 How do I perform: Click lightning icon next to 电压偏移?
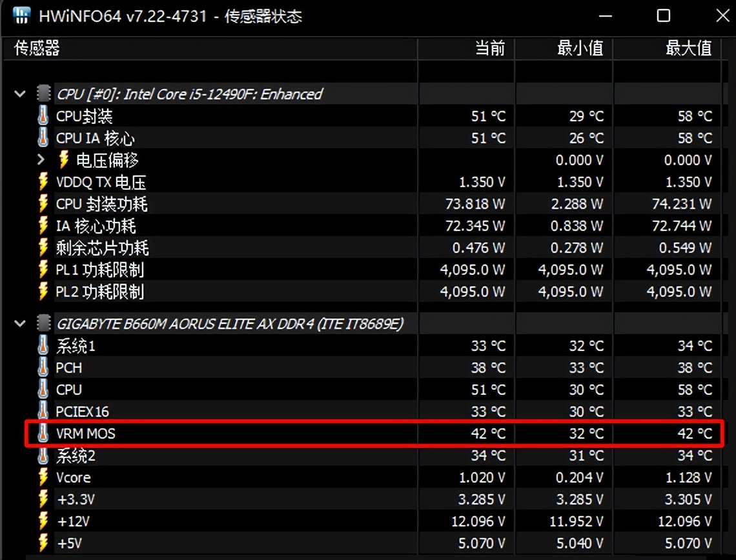tap(64, 159)
